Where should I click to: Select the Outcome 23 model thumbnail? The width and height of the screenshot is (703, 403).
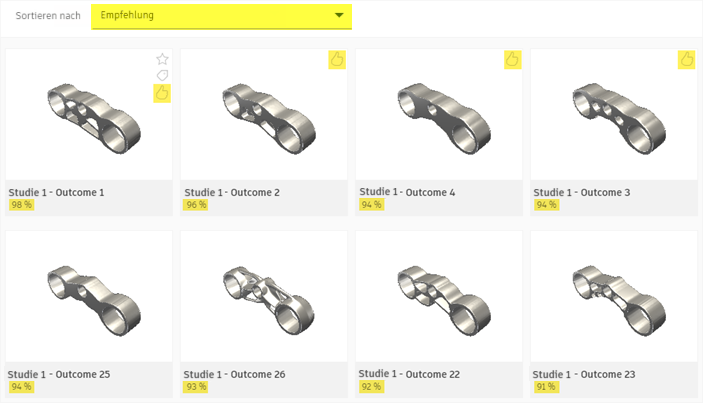tap(613, 296)
